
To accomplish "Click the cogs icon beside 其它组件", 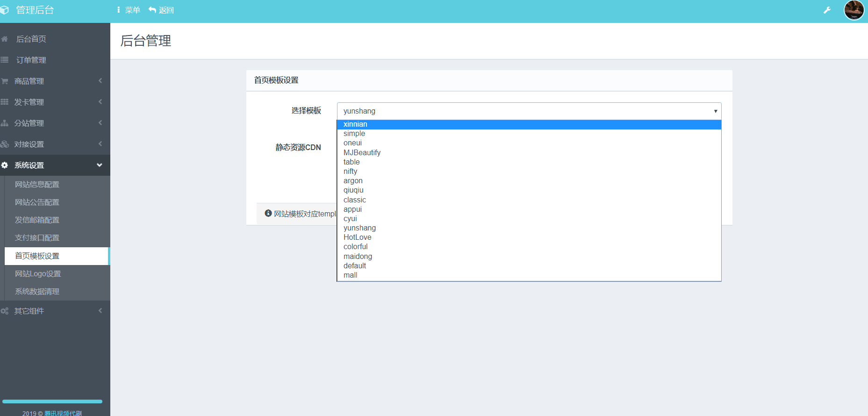I will click(x=5, y=311).
